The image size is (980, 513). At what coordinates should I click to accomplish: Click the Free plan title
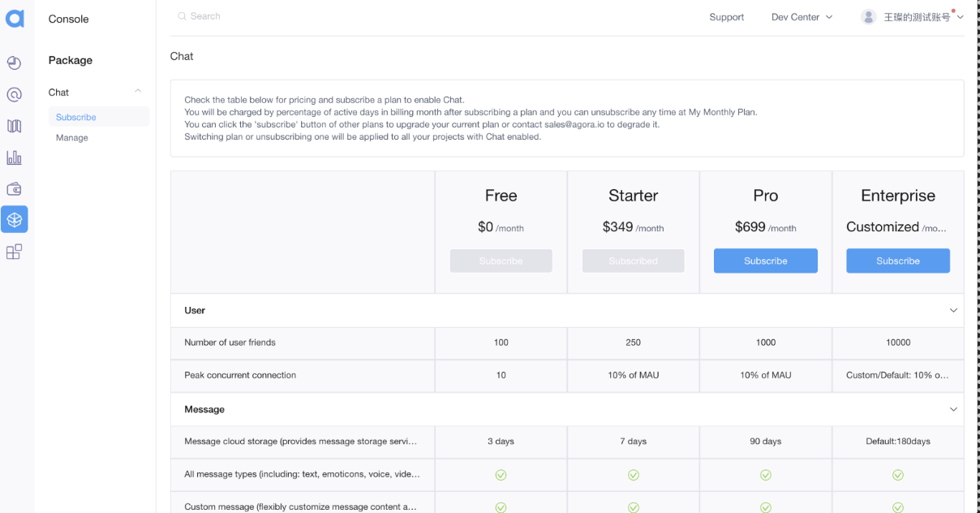[x=501, y=196]
